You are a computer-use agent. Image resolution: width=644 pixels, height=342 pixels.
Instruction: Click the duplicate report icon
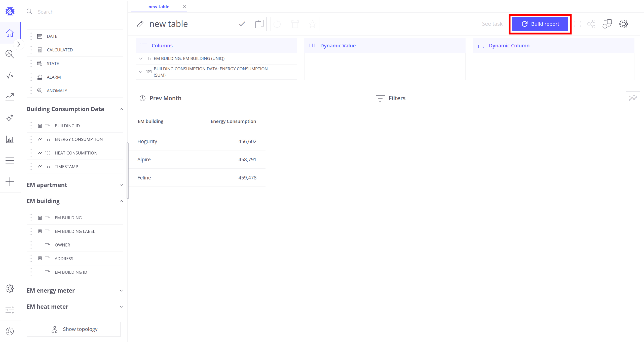point(259,24)
